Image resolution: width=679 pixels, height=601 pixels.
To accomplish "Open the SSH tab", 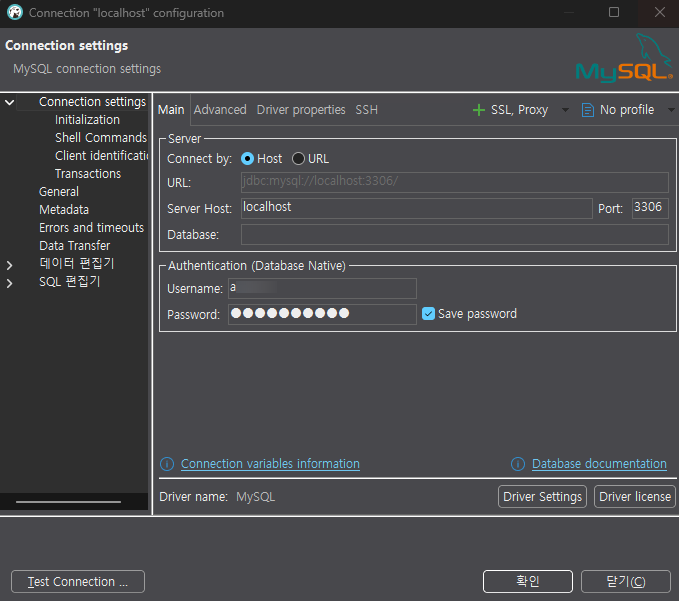I will [366, 110].
